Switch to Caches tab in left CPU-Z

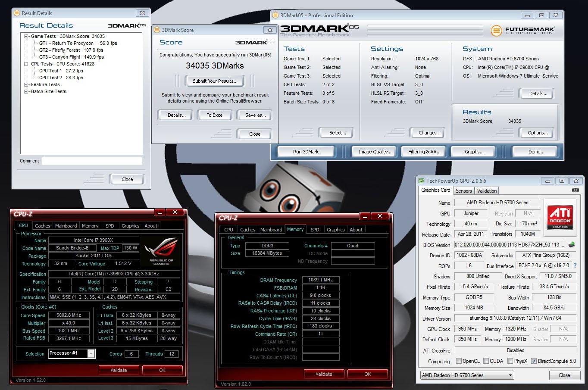[x=42, y=226]
